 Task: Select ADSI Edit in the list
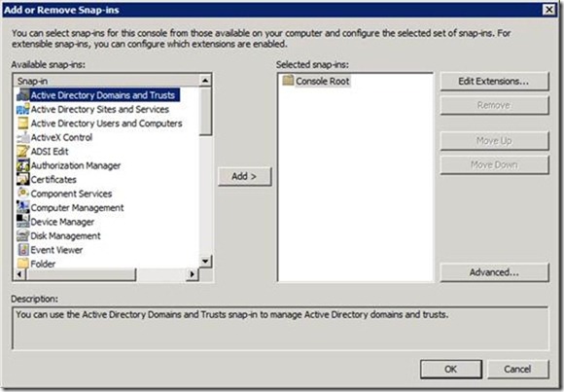50,151
